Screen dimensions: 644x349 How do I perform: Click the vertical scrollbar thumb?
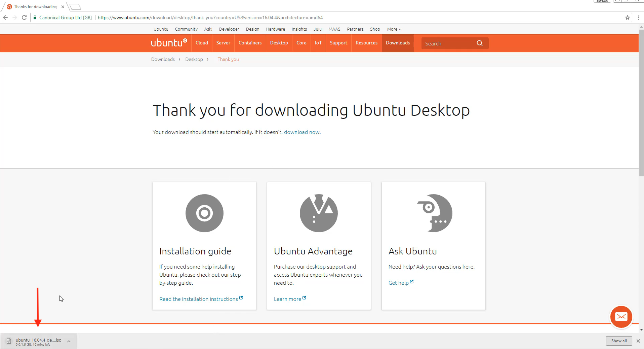pyautogui.click(x=641, y=103)
